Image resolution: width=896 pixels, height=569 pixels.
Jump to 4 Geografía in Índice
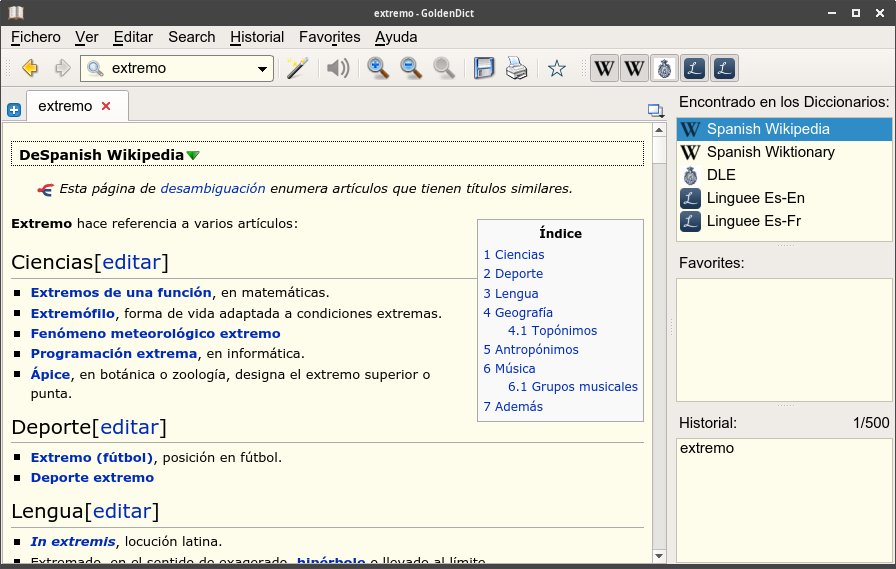click(518, 312)
